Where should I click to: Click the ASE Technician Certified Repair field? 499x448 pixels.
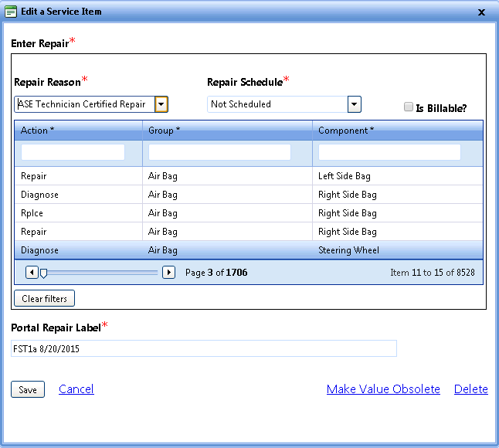[85, 104]
